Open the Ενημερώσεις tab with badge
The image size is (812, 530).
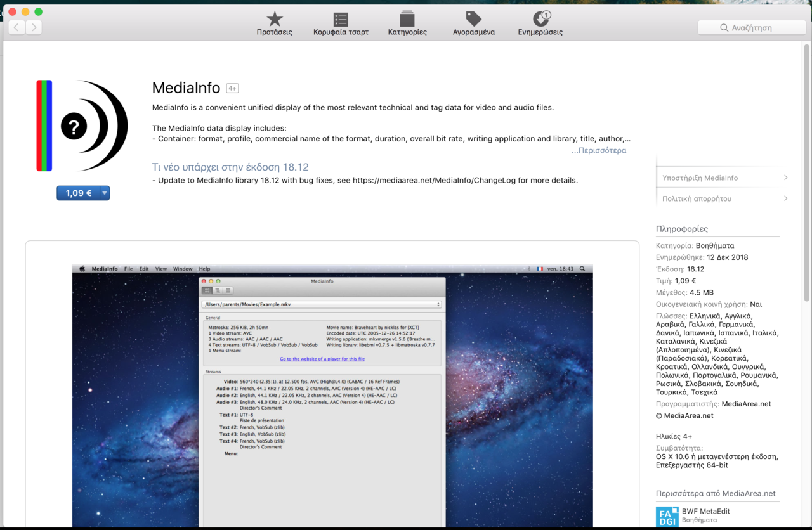coord(540,23)
